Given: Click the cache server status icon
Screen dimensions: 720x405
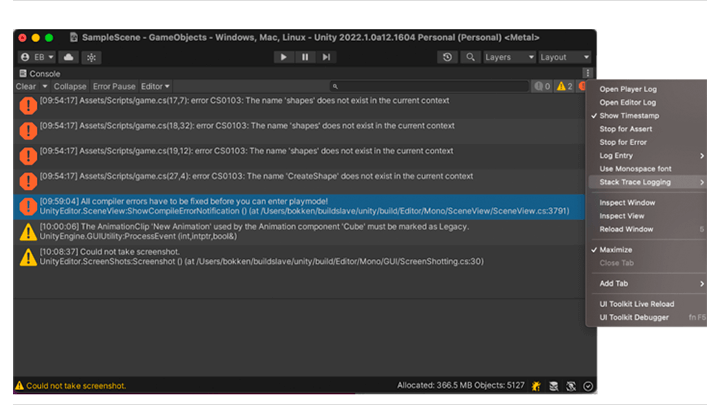Looking at the screenshot, I should coord(554,386).
